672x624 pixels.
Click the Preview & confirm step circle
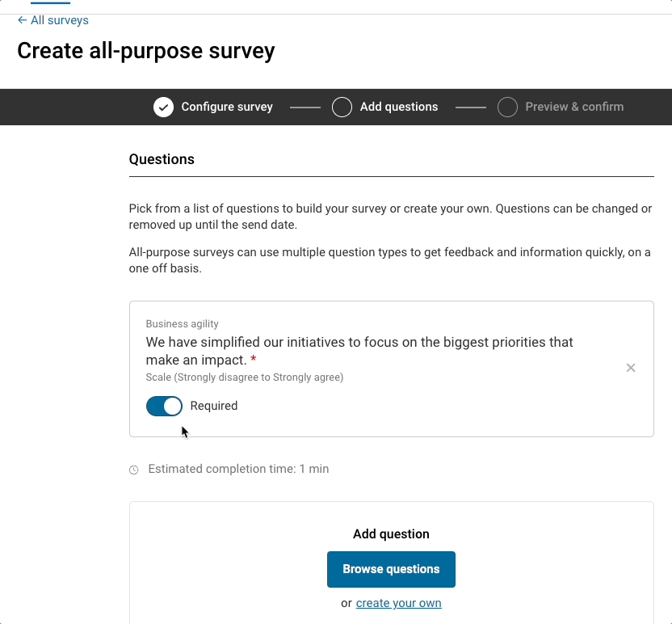[x=507, y=107]
